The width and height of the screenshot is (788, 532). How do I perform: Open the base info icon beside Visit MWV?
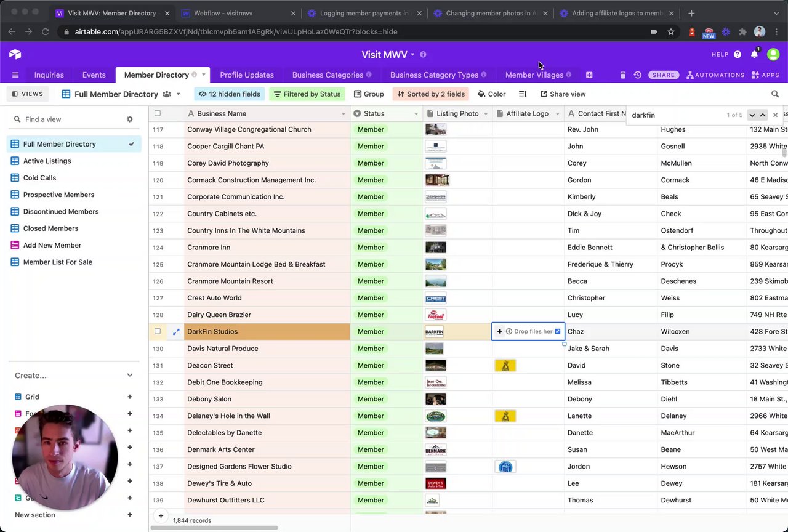coord(423,55)
